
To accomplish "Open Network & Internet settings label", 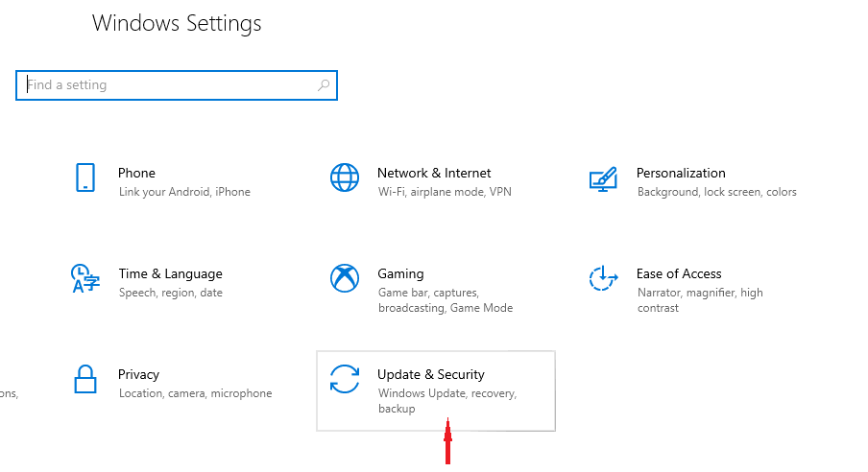I will coord(434,173).
